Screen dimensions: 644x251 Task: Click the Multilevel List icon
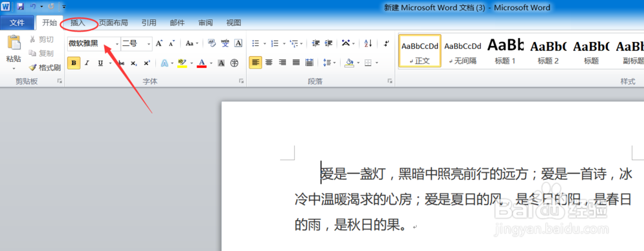[294, 43]
